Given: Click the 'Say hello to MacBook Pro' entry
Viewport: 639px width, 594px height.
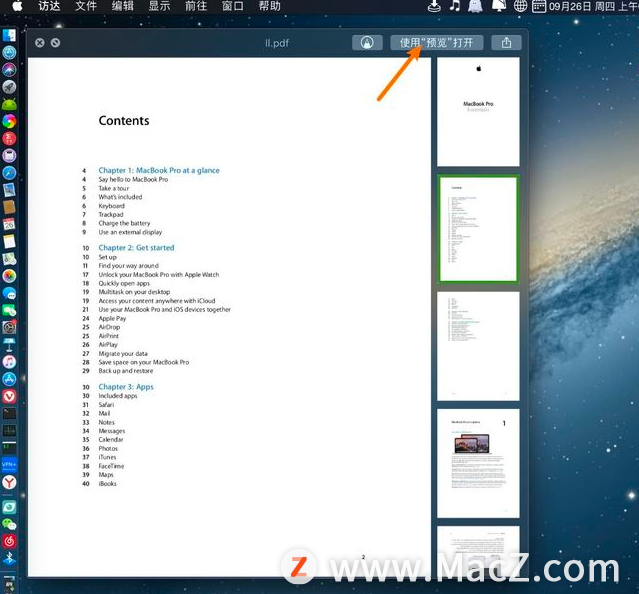Looking at the screenshot, I should tap(133, 179).
